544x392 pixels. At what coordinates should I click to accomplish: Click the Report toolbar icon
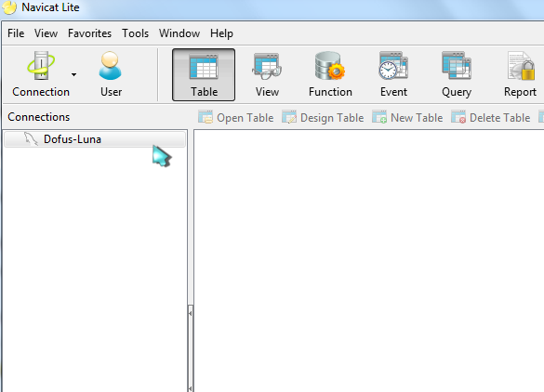click(x=520, y=74)
